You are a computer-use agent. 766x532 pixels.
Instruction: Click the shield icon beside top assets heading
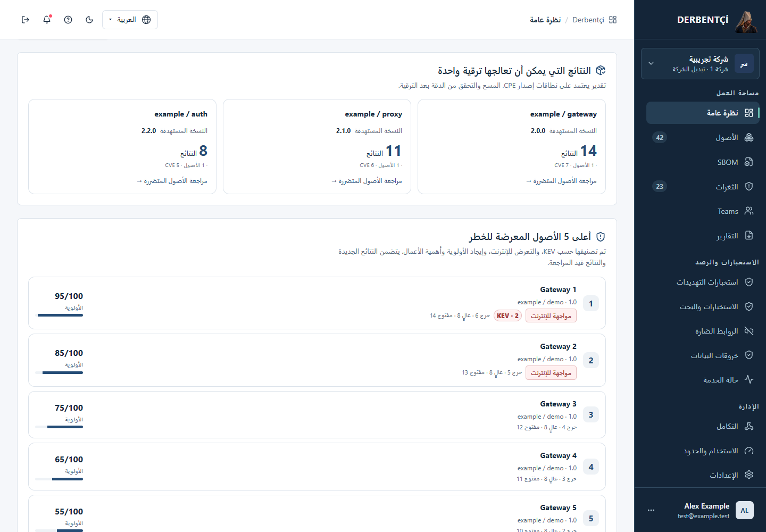601,237
